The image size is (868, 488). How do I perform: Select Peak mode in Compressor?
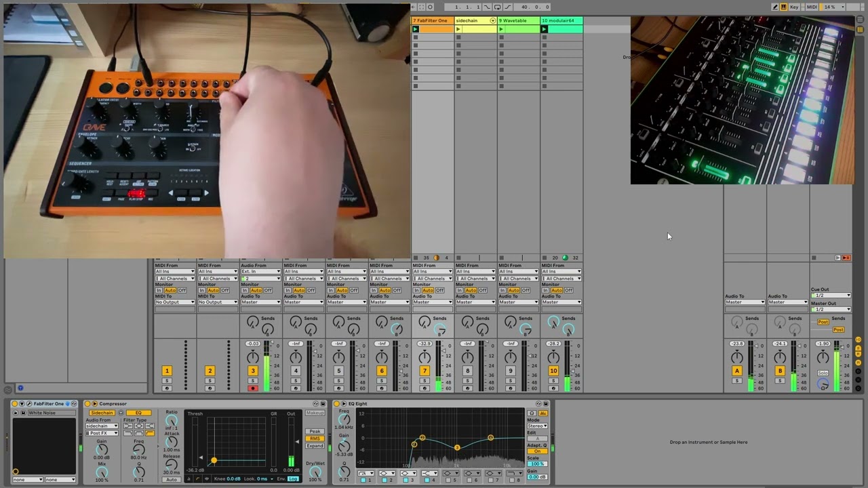(x=315, y=431)
